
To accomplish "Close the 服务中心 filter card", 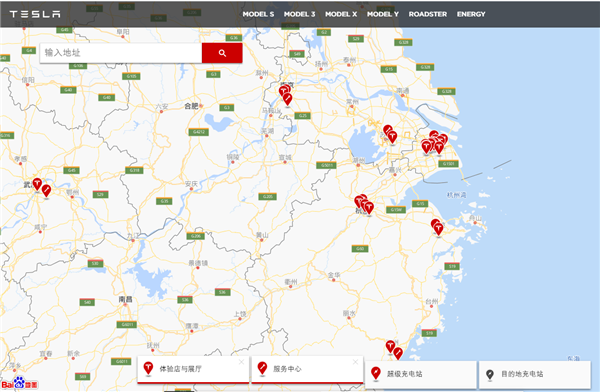I will coord(355,362).
